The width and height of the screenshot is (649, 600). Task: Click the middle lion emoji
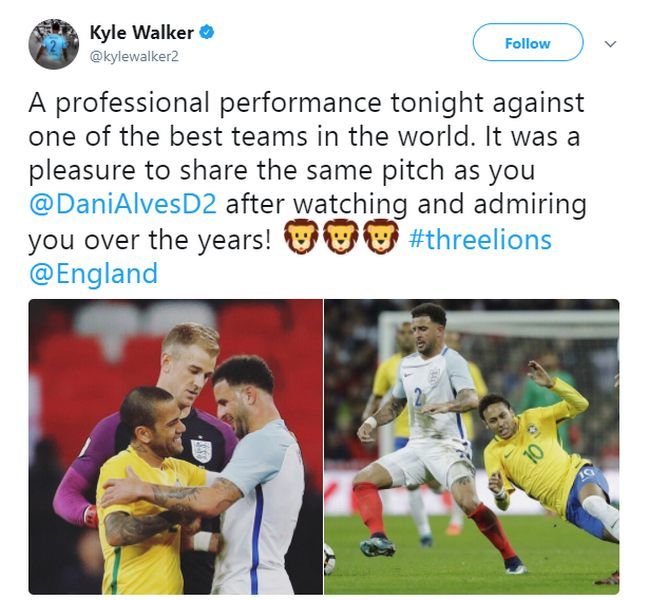pyautogui.click(x=341, y=237)
